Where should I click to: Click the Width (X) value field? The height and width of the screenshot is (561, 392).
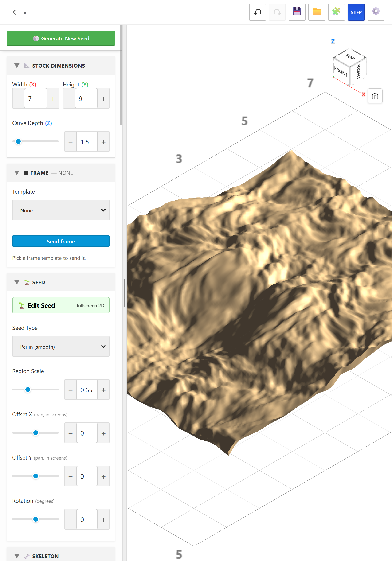coord(36,99)
